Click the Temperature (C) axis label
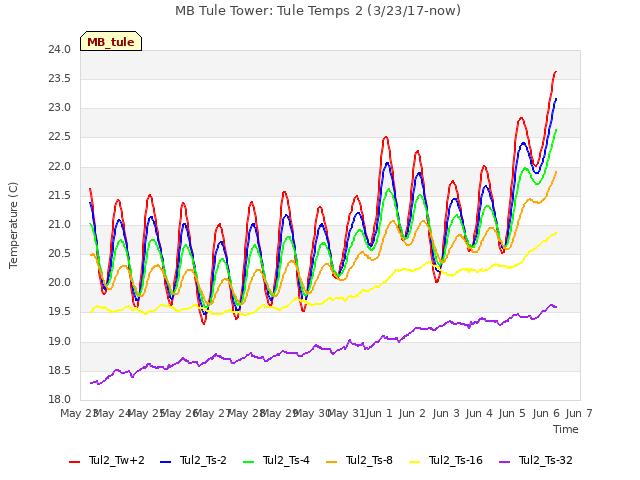Viewport: 640px width, 480px height. pyautogui.click(x=13, y=225)
